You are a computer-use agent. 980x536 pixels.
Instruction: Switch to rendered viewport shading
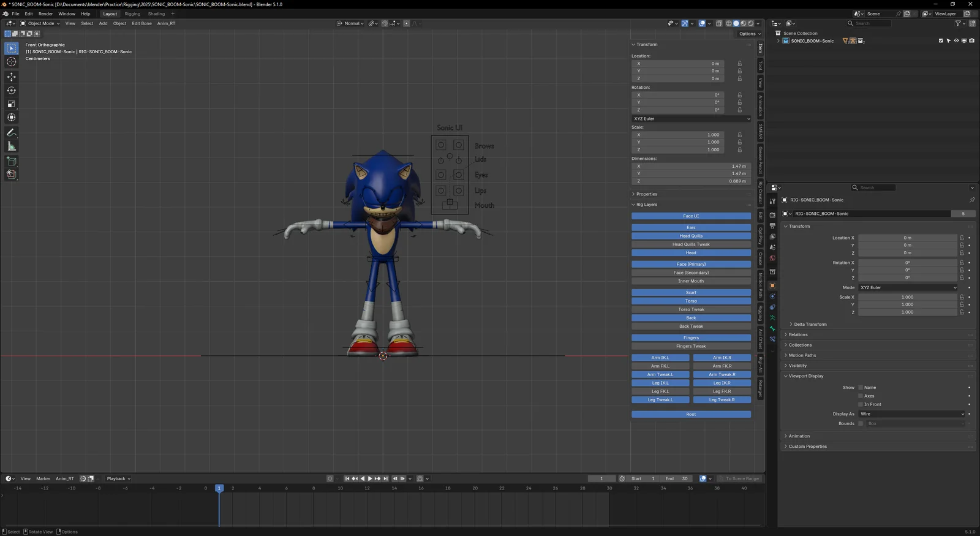[750, 23]
